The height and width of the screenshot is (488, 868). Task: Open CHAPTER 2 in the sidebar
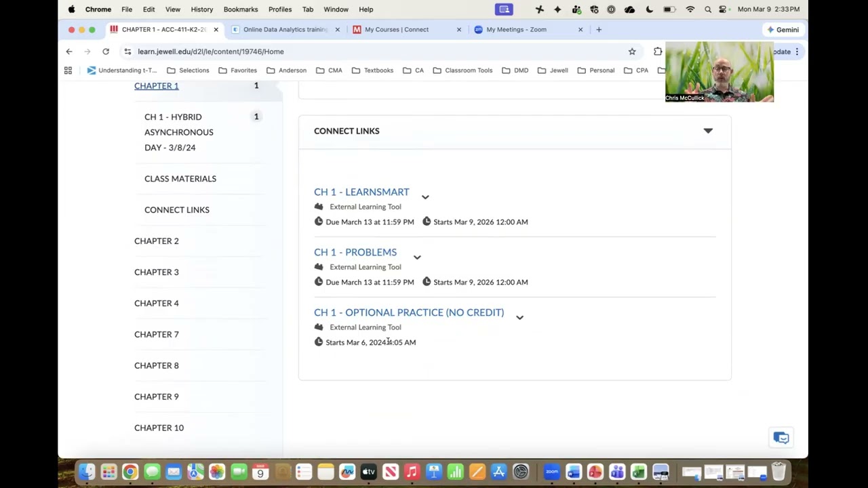pyautogui.click(x=157, y=241)
